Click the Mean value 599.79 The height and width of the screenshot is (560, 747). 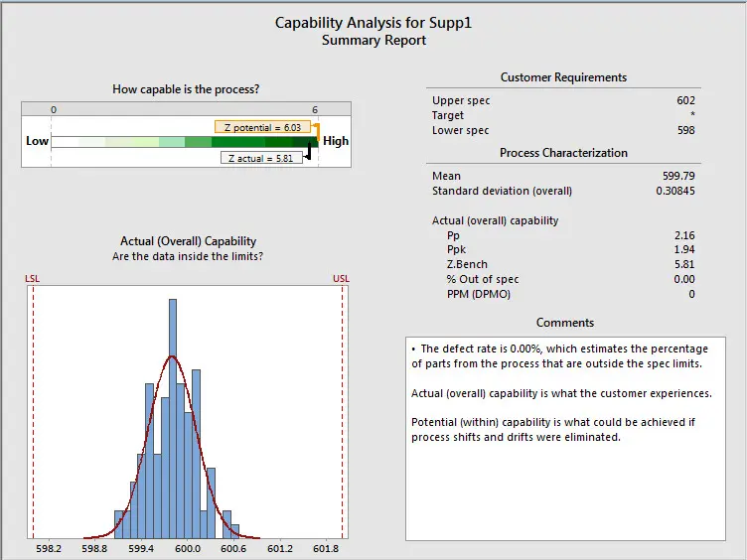(x=678, y=176)
